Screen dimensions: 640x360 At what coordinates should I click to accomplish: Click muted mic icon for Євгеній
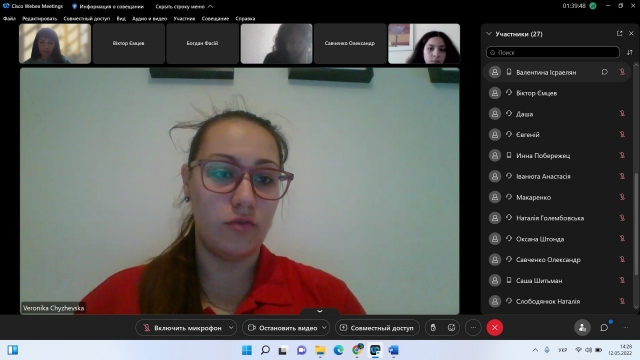coord(622,134)
